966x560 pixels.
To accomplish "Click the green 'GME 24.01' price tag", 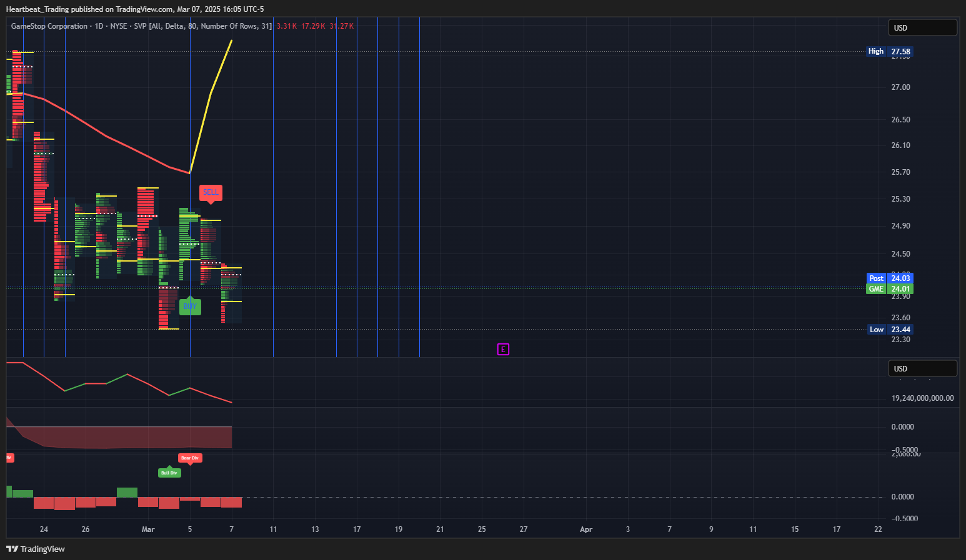I will (x=890, y=288).
